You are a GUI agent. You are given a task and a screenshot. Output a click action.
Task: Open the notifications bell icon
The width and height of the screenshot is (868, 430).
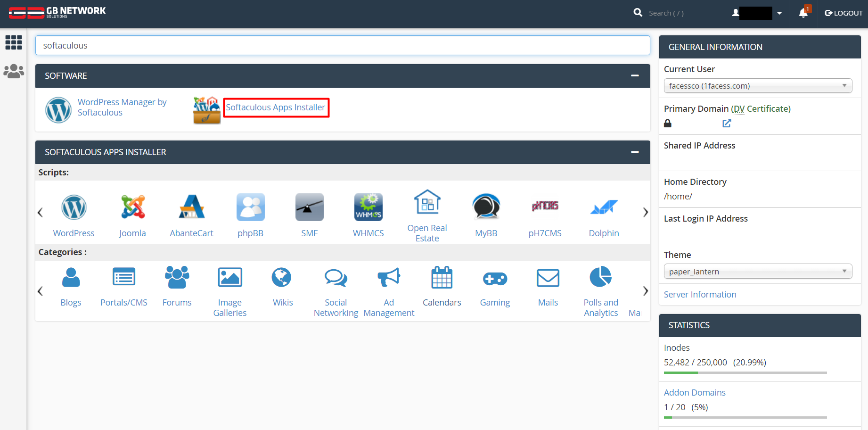[803, 13]
